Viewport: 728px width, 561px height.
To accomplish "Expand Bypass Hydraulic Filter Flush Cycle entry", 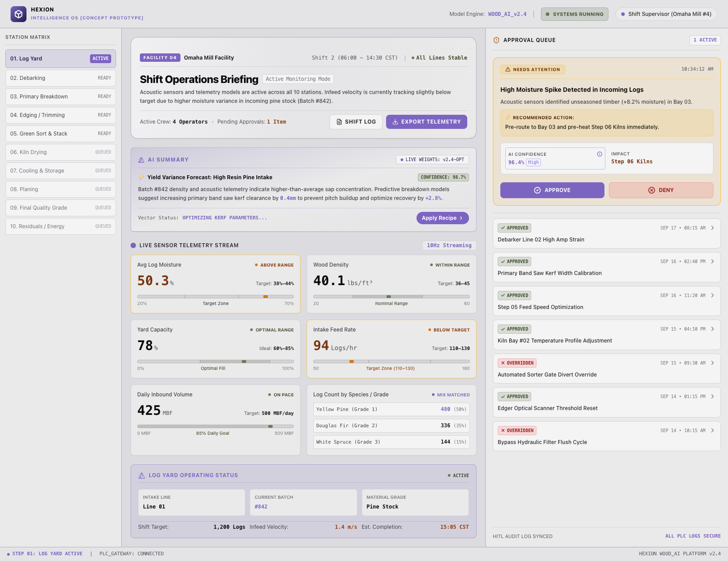I will coord(607,436).
